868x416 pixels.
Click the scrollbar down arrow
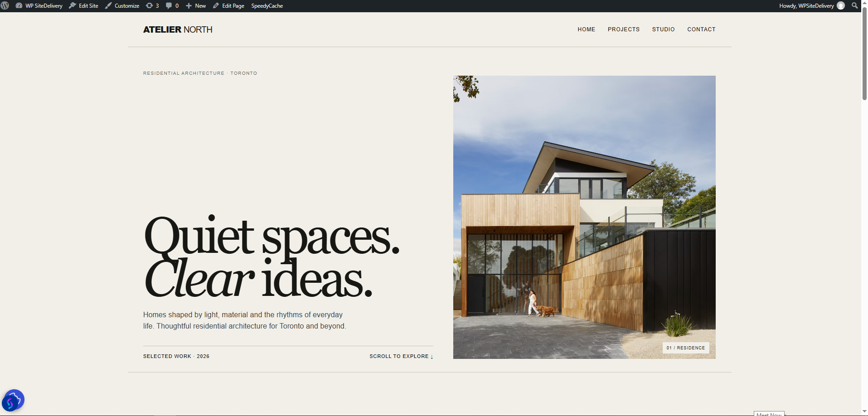coord(864,412)
